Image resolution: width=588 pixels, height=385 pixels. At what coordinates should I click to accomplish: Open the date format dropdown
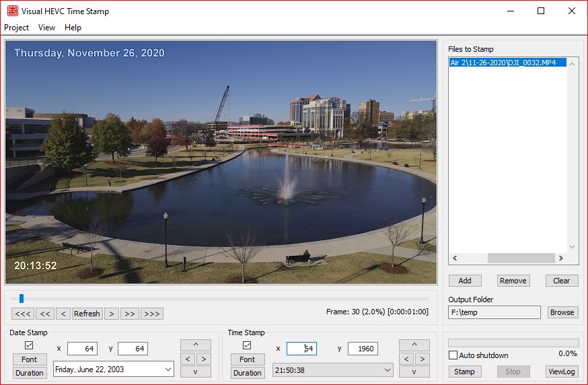coord(167,369)
